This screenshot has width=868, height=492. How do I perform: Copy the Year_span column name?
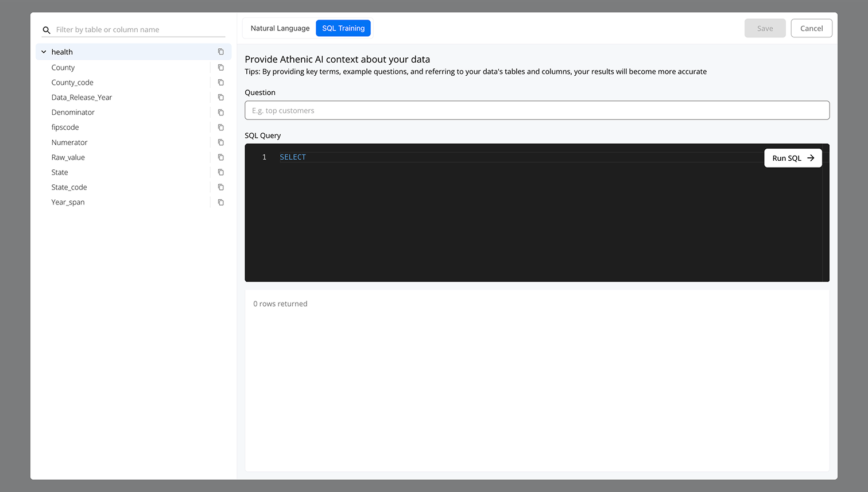220,202
